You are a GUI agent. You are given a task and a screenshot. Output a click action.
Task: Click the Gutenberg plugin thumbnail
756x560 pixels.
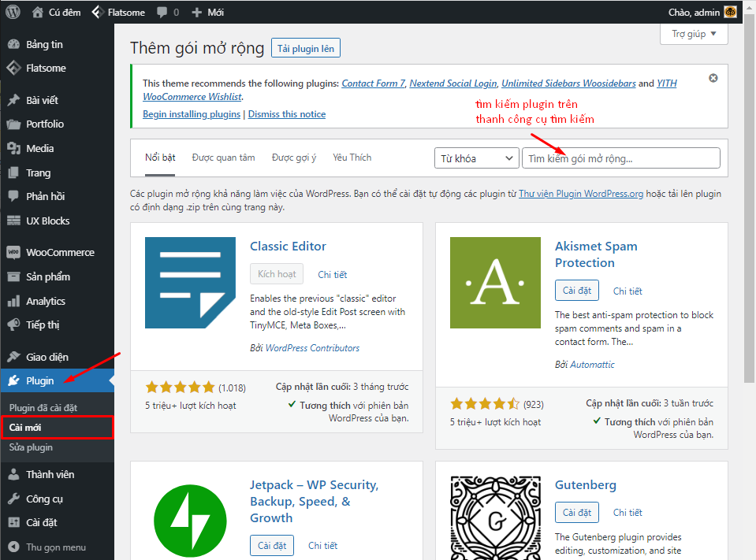(x=495, y=518)
